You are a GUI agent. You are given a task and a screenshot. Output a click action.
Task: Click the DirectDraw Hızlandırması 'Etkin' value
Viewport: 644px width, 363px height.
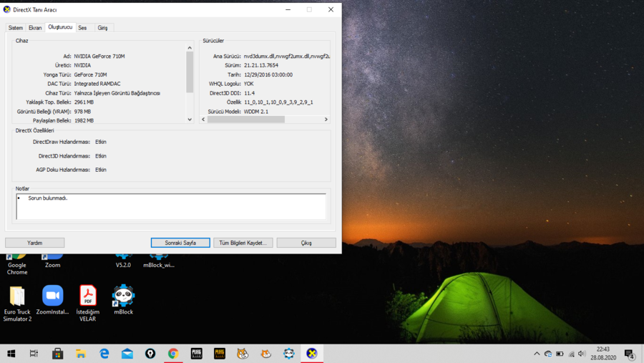101,142
